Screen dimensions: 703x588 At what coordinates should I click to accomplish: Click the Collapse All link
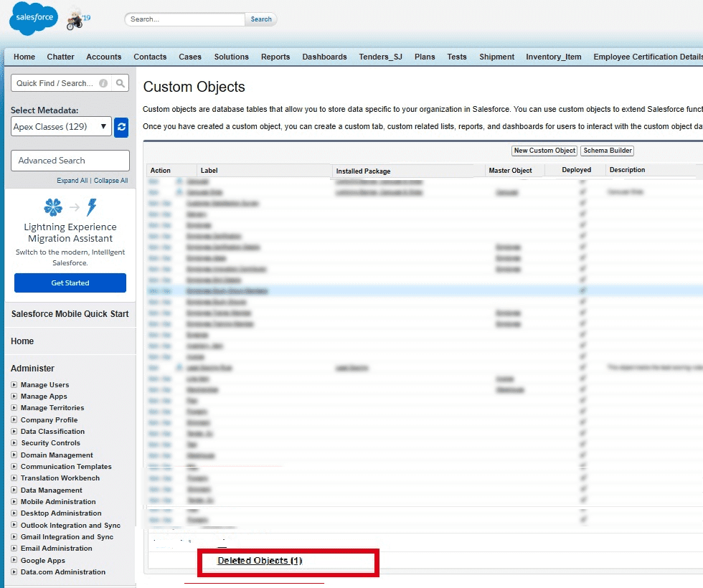110,181
